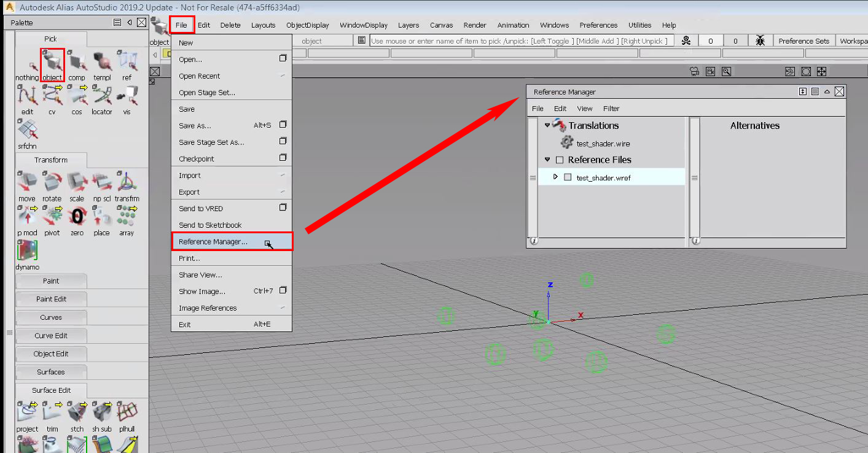
Task: Expand the Paint shelf in Palette
Action: [x=51, y=281]
